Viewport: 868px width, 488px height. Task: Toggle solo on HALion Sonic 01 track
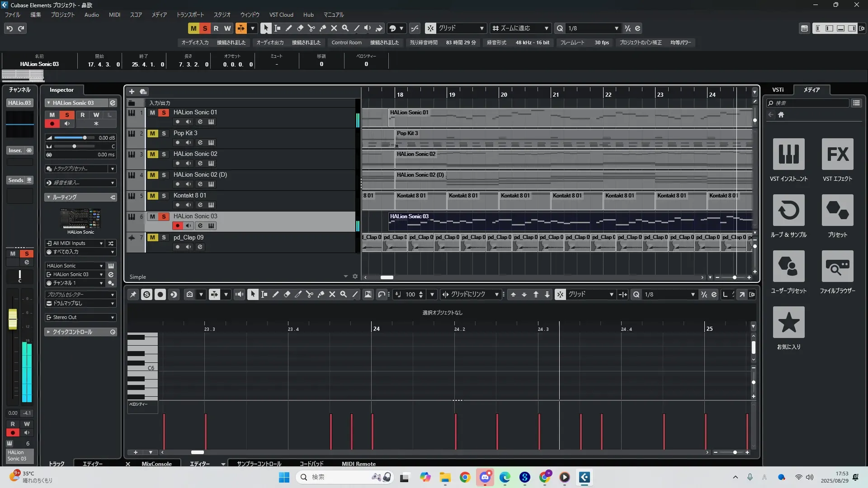tap(164, 113)
